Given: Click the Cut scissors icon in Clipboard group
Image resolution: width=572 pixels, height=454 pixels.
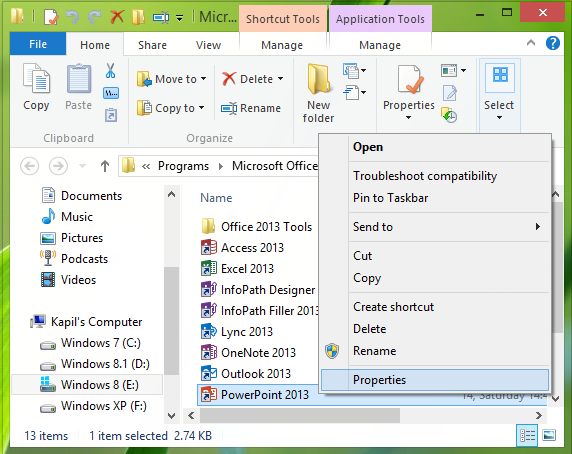Looking at the screenshot, I should click(x=111, y=71).
